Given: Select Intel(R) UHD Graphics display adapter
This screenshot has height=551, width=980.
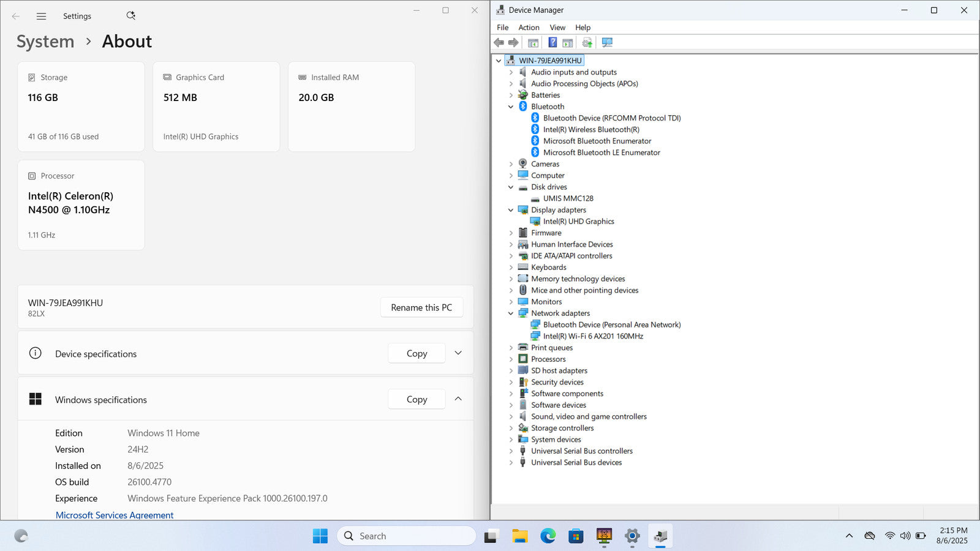Looking at the screenshot, I should pyautogui.click(x=579, y=222).
